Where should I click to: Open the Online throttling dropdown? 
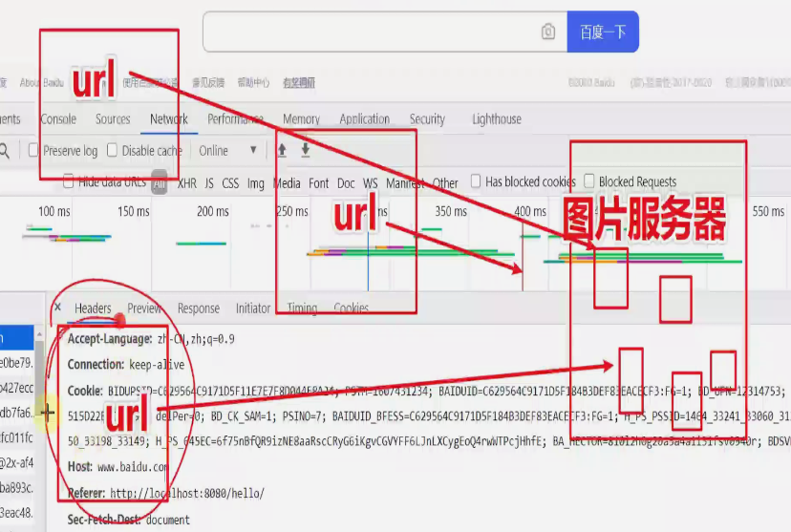[227, 150]
